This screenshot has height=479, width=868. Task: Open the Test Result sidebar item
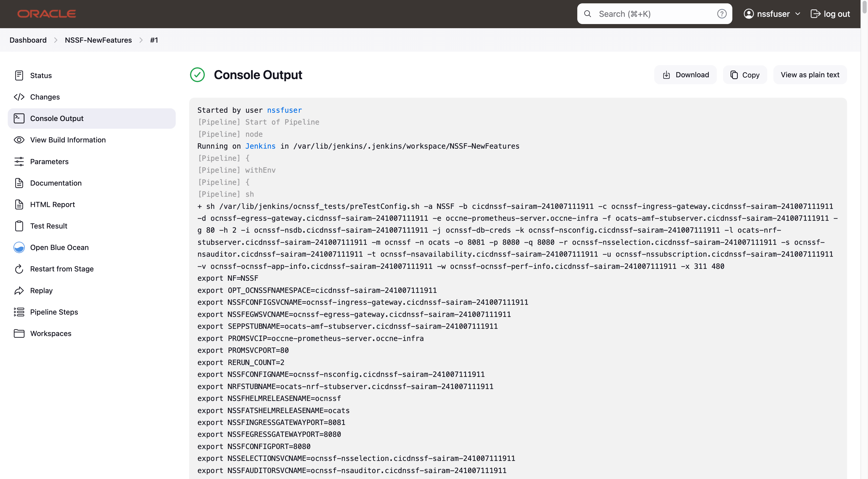click(x=49, y=226)
